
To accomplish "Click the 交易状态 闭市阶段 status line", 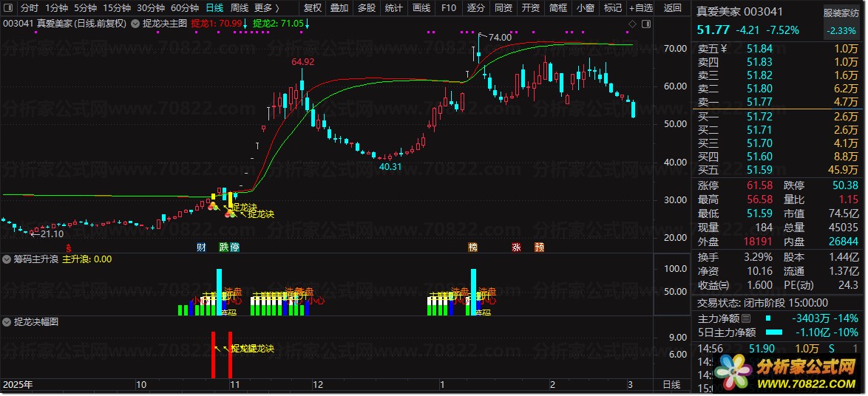I will (762, 302).
